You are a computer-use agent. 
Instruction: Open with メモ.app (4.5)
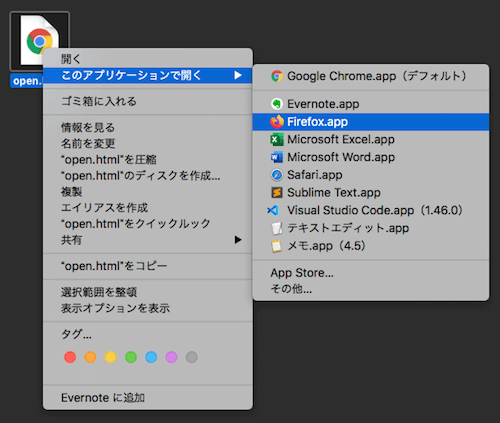click(371, 246)
